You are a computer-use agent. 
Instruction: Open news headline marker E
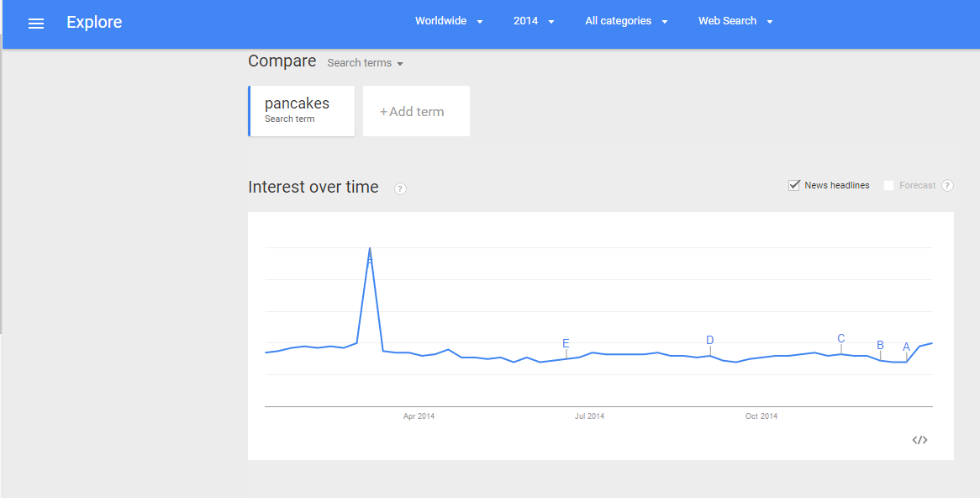(566, 343)
